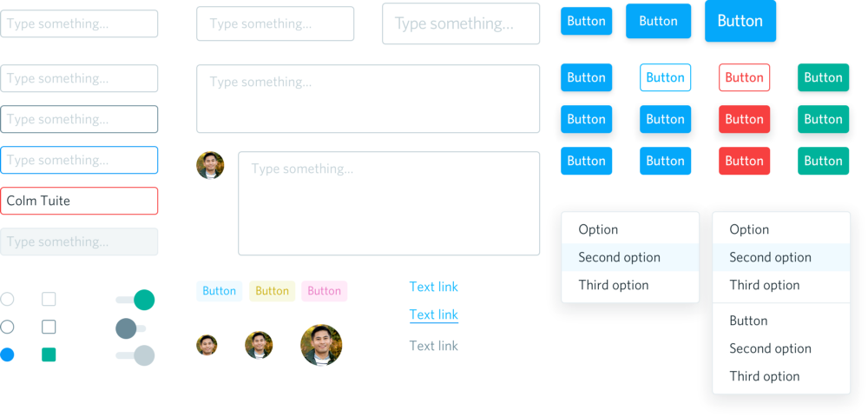Select the filled blue radio button
This screenshot has width=868, height=417.
coord(7,354)
